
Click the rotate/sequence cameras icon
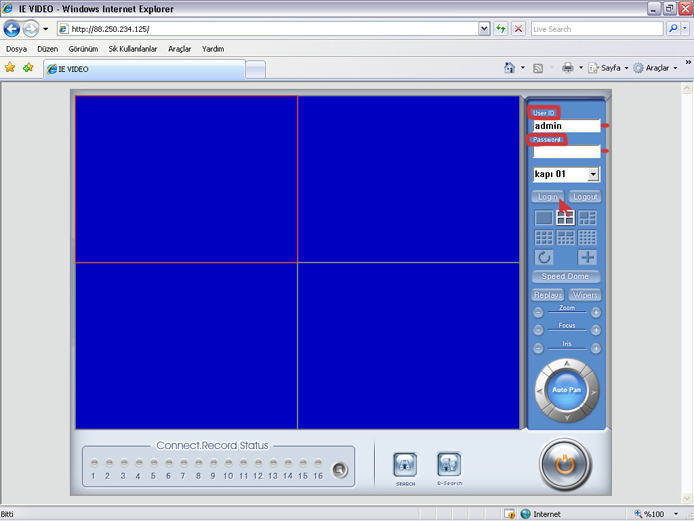tap(544, 257)
